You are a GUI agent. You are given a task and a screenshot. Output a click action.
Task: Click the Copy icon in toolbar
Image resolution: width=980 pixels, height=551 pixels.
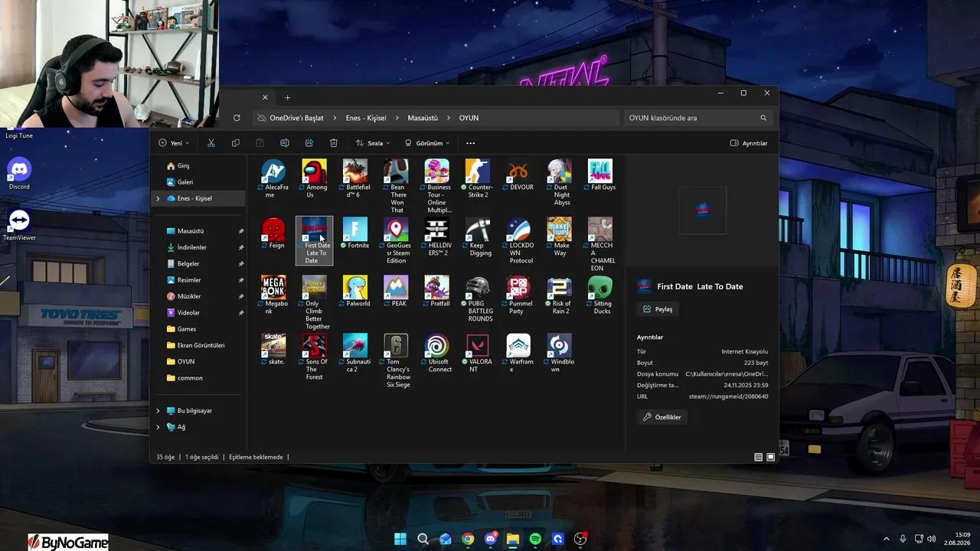[236, 143]
